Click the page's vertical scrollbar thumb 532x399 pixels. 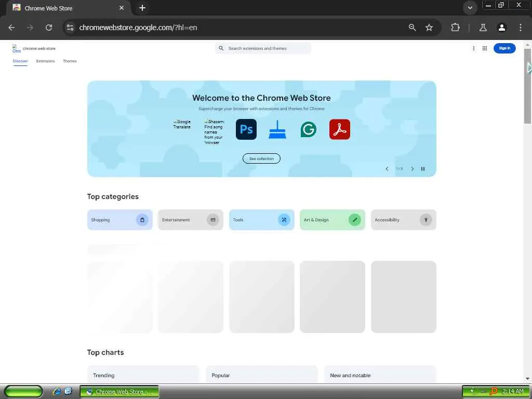click(x=527, y=86)
